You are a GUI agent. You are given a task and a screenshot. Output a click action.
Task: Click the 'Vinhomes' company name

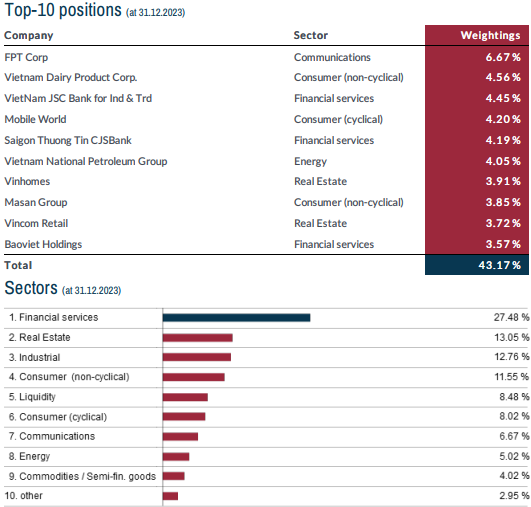coord(27,181)
